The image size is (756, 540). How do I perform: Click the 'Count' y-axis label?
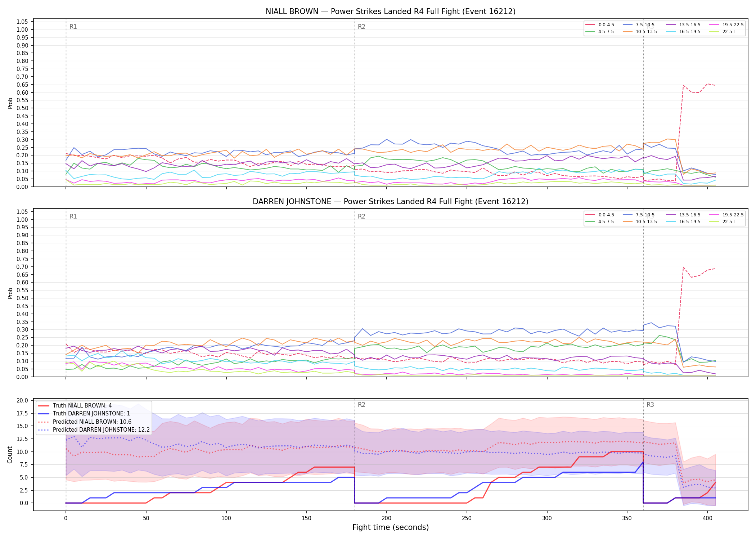(10, 455)
